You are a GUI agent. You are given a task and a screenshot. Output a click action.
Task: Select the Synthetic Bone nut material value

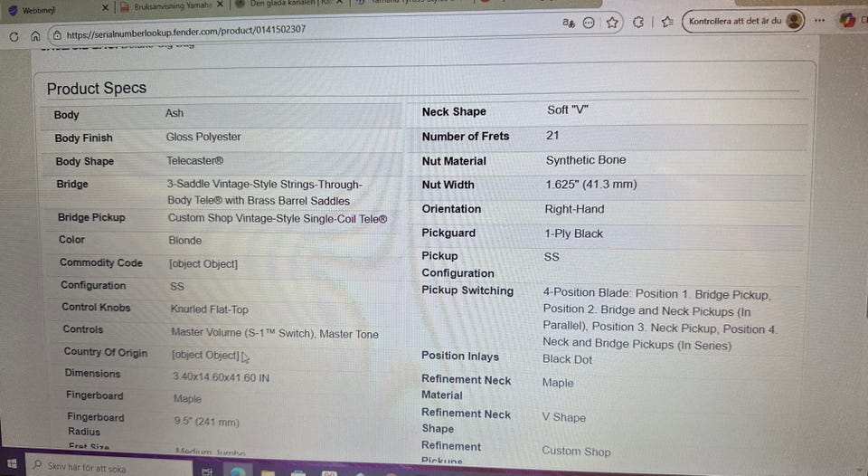pyautogui.click(x=586, y=160)
